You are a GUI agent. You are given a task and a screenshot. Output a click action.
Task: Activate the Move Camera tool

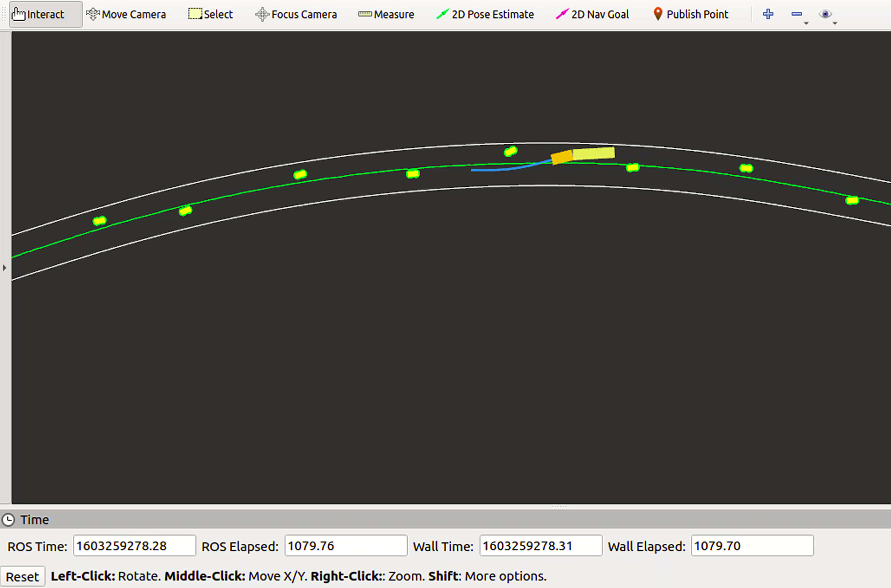[126, 14]
